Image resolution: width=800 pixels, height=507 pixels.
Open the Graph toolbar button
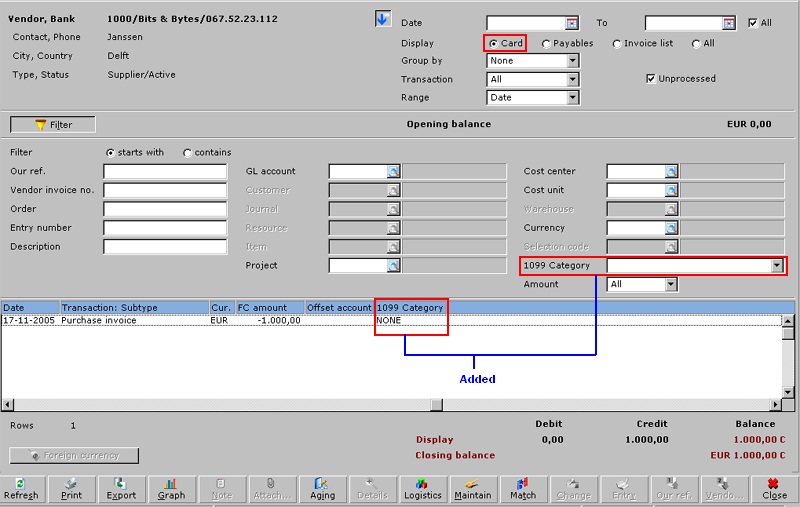(171, 490)
